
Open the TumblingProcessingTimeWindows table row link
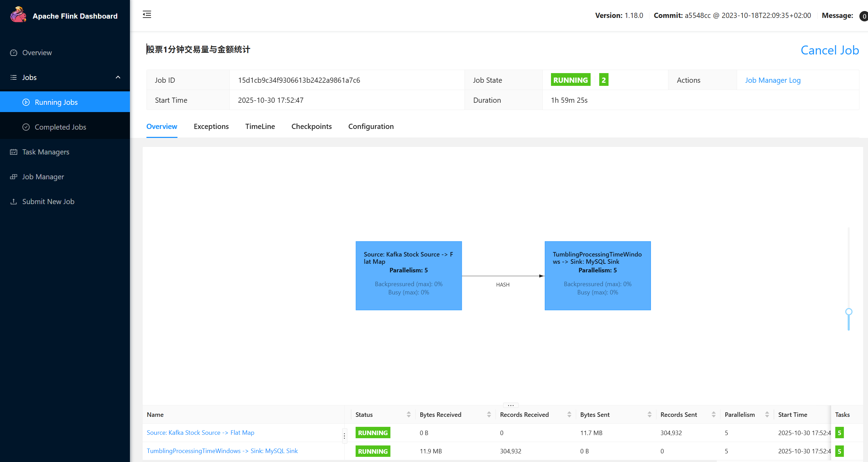[222, 451]
